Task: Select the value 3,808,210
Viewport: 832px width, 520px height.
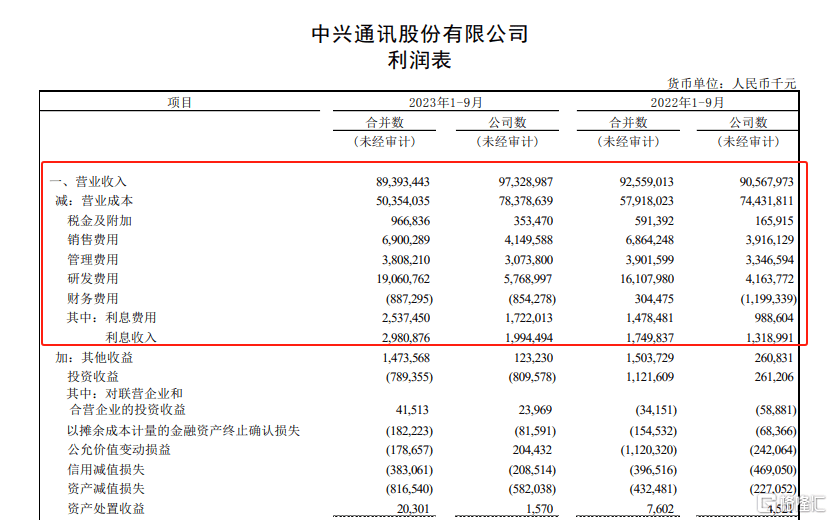Action: point(406,260)
